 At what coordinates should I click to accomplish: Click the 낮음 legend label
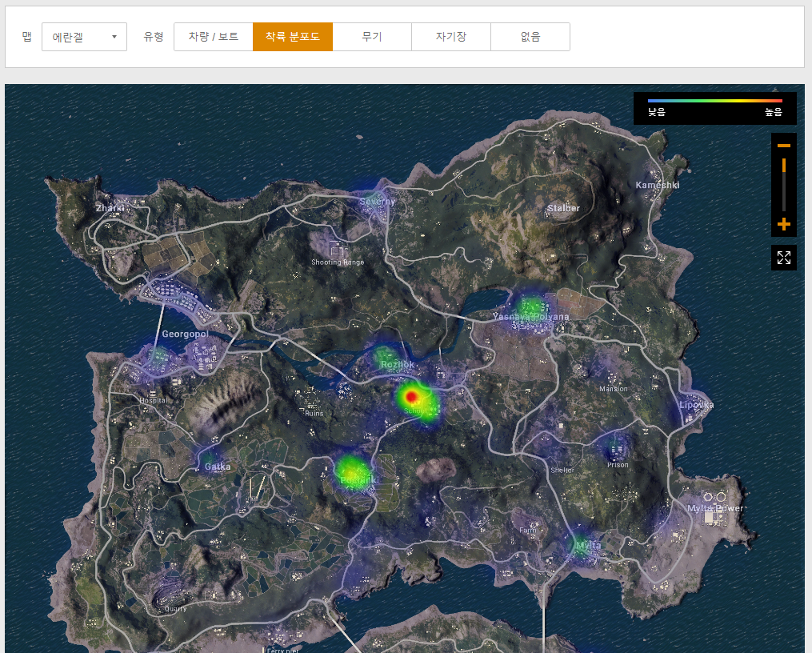click(x=657, y=112)
